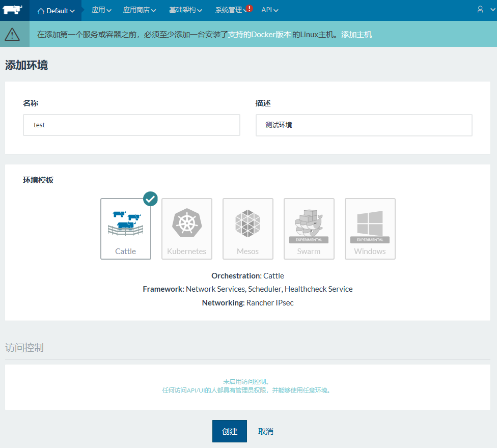This screenshot has height=448, width=497.
Task: Open the 应用 menu
Action: [101, 10]
